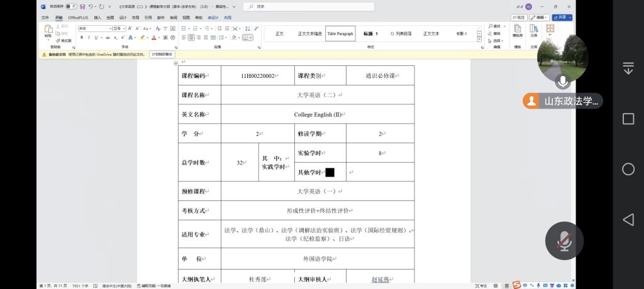Apply the Table Paragraph style

pyautogui.click(x=340, y=33)
